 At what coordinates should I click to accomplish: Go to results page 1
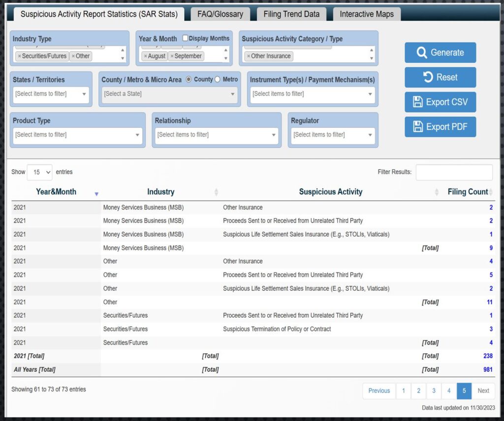(x=404, y=391)
